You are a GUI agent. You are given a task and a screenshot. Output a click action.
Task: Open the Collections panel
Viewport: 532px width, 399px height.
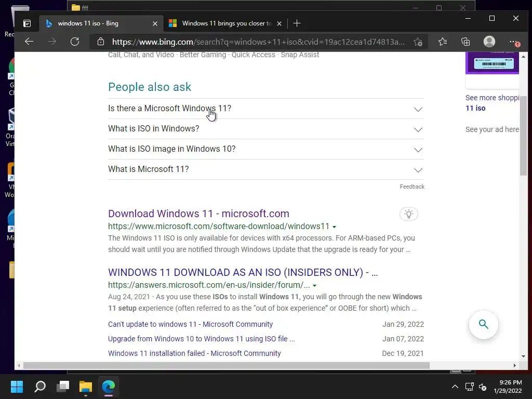pos(465,42)
